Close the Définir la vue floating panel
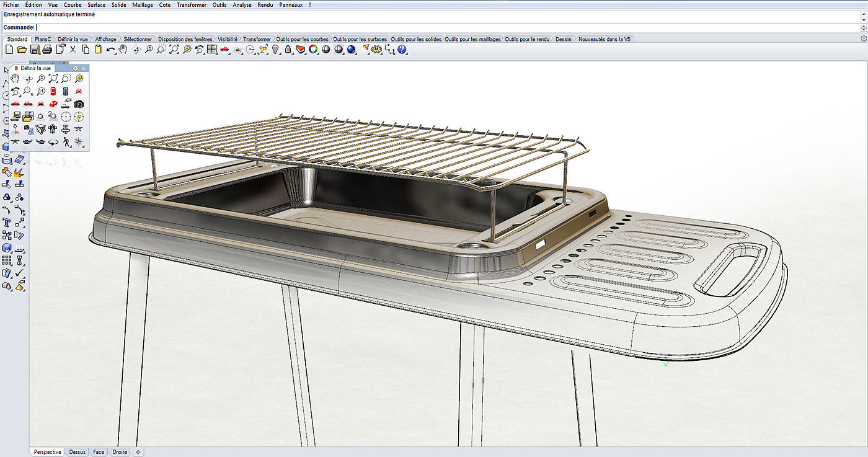The height and width of the screenshot is (457, 868). pos(84,68)
